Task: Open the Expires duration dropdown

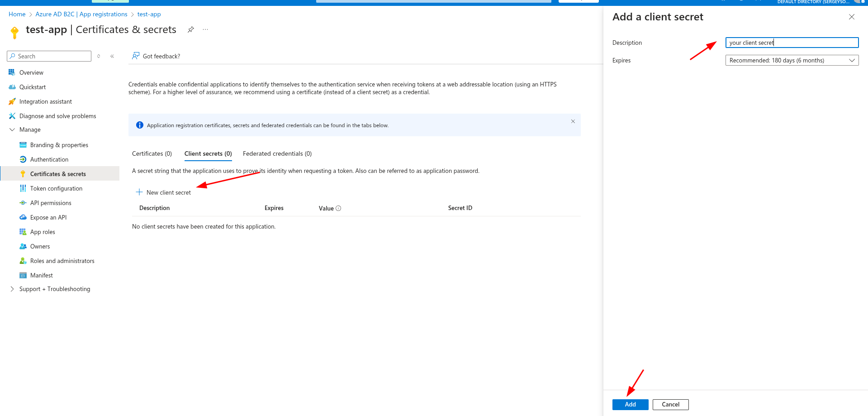Action: (792, 60)
